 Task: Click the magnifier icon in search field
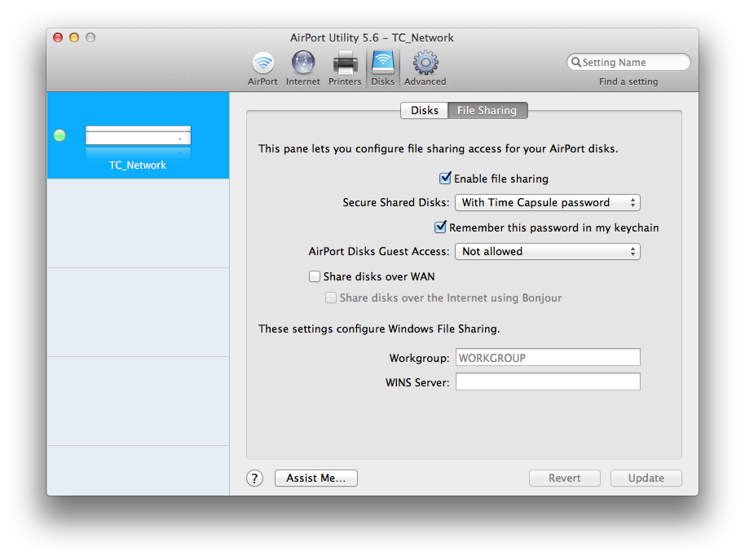pyautogui.click(x=575, y=62)
